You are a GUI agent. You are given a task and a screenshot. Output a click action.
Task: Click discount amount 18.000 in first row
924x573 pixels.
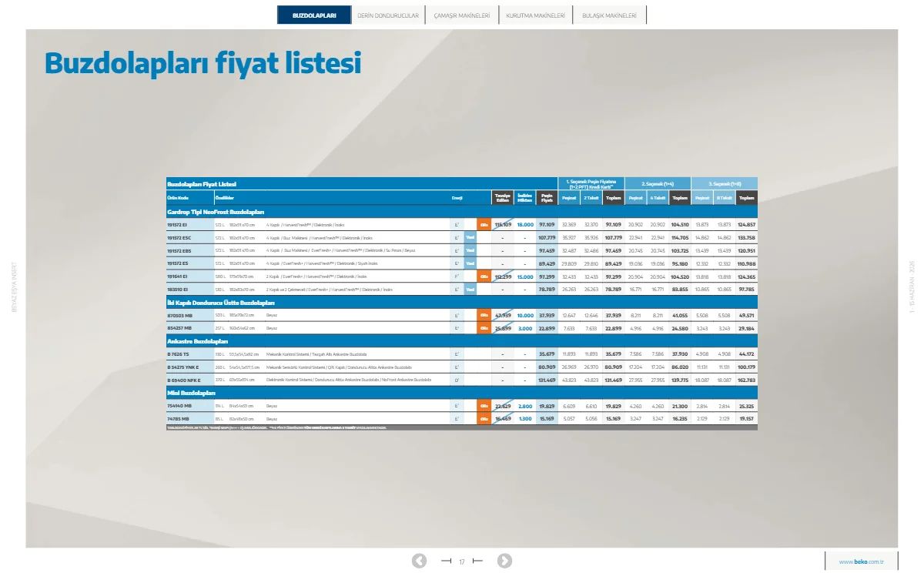(x=525, y=225)
